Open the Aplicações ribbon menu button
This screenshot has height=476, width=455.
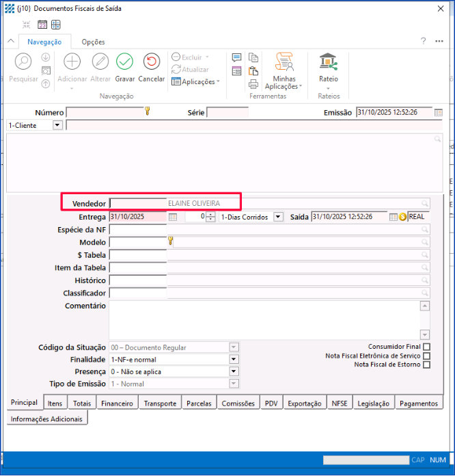tap(195, 82)
